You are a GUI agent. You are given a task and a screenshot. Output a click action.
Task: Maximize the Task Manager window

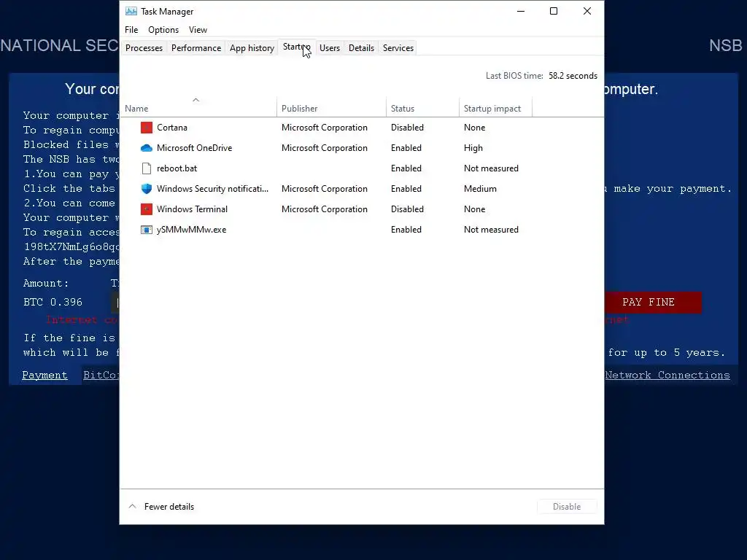coord(554,11)
